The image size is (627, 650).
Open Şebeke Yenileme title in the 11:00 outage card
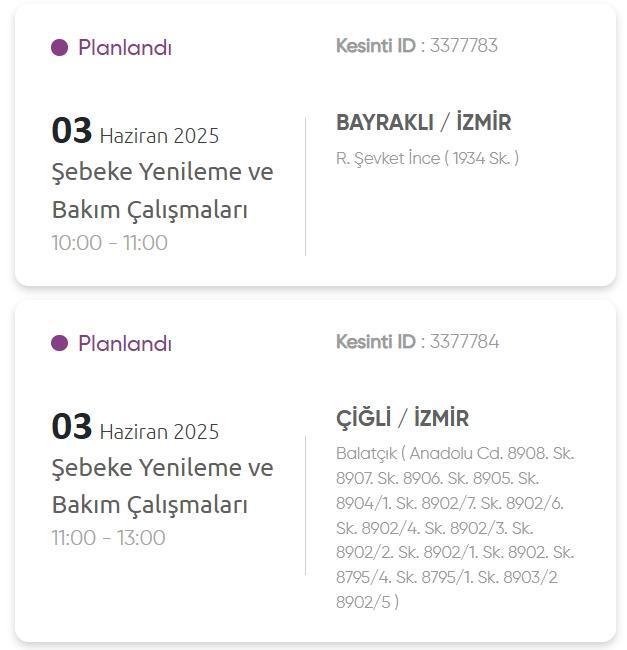click(x=162, y=486)
